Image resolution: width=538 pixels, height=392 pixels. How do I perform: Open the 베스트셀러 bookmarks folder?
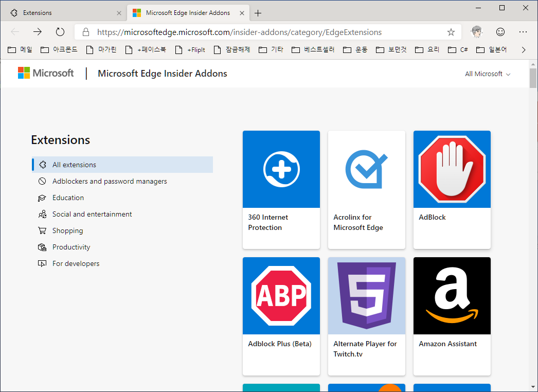coord(313,50)
